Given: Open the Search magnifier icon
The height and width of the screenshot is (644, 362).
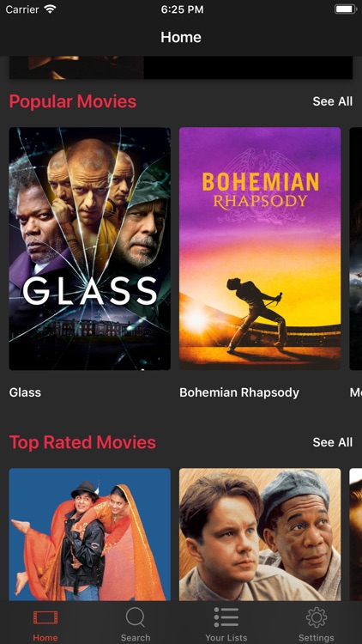Looking at the screenshot, I should [x=136, y=617].
